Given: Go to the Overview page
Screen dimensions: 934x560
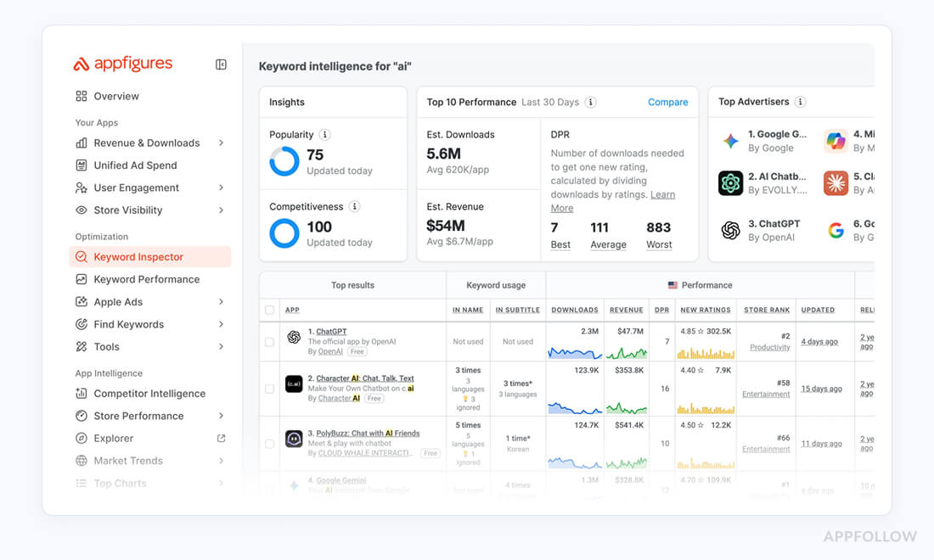Looking at the screenshot, I should [116, 97].
